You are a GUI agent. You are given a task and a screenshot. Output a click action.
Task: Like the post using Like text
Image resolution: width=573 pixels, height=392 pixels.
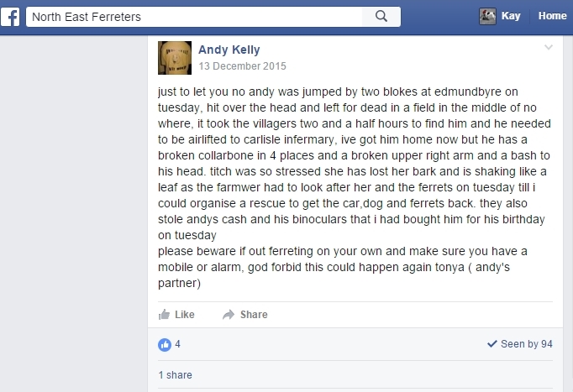click(185, 315)
